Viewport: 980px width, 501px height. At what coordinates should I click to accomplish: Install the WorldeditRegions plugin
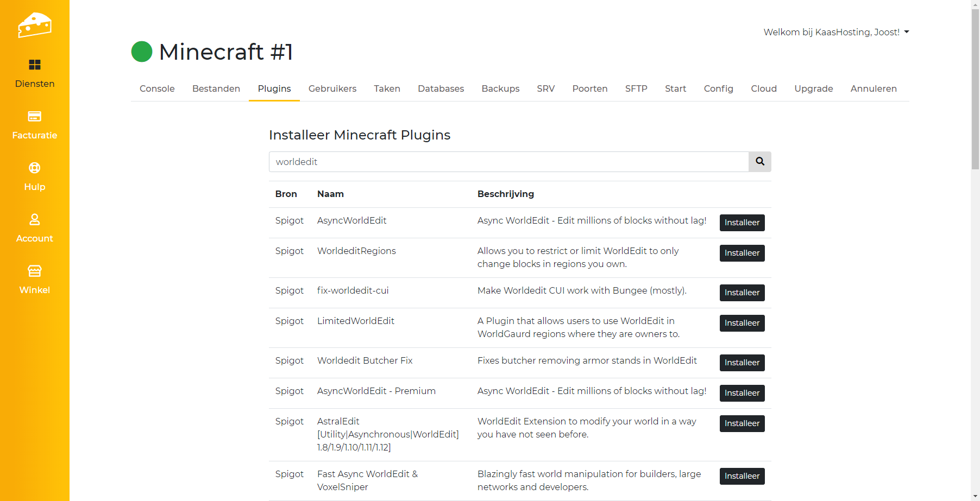[x=742, y=253]
